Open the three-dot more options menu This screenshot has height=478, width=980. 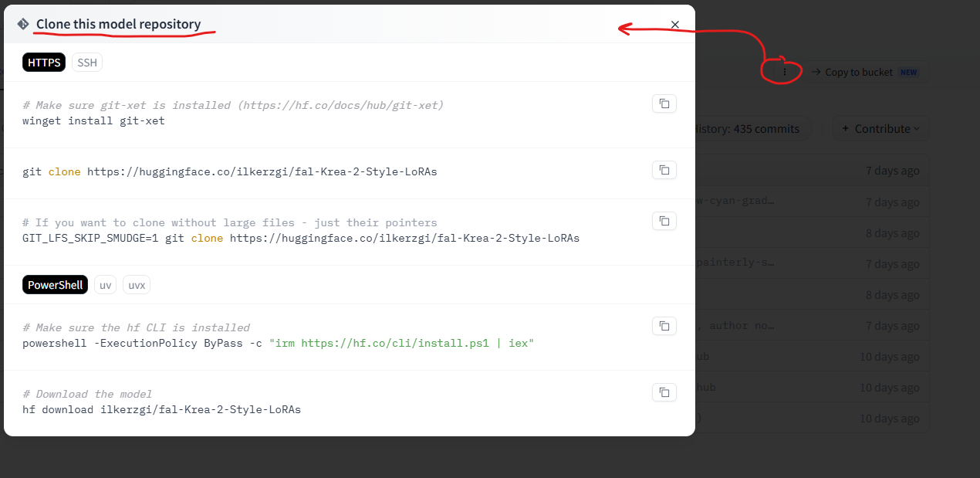pos(785,72)
